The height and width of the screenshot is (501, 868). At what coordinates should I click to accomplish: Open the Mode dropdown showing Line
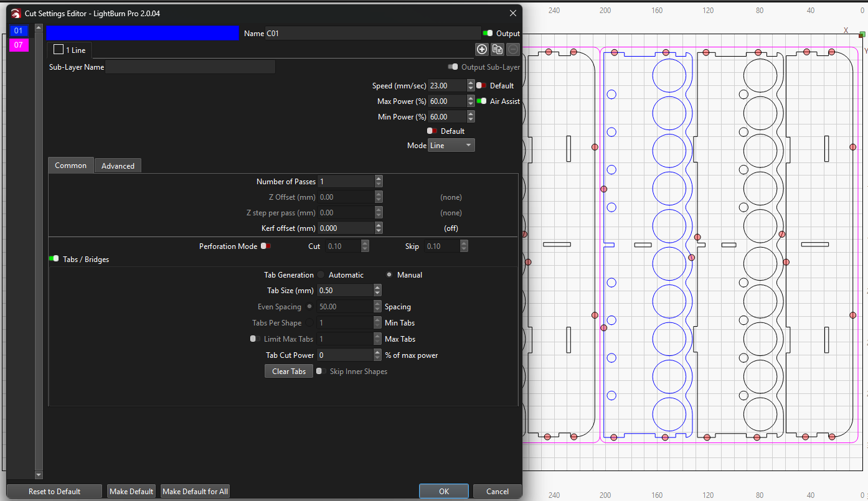point(451,145)
